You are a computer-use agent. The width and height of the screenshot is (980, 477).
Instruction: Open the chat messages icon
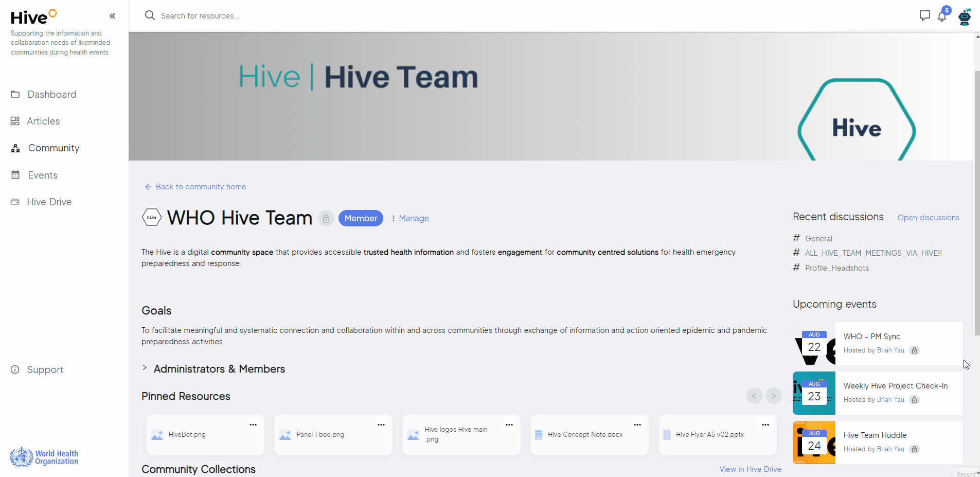click(924, 16)
